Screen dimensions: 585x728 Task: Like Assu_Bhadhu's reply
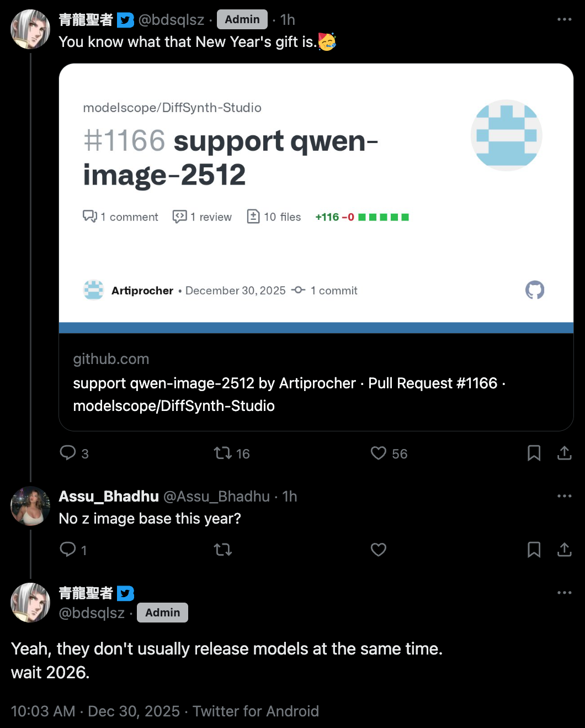[379, 550]
